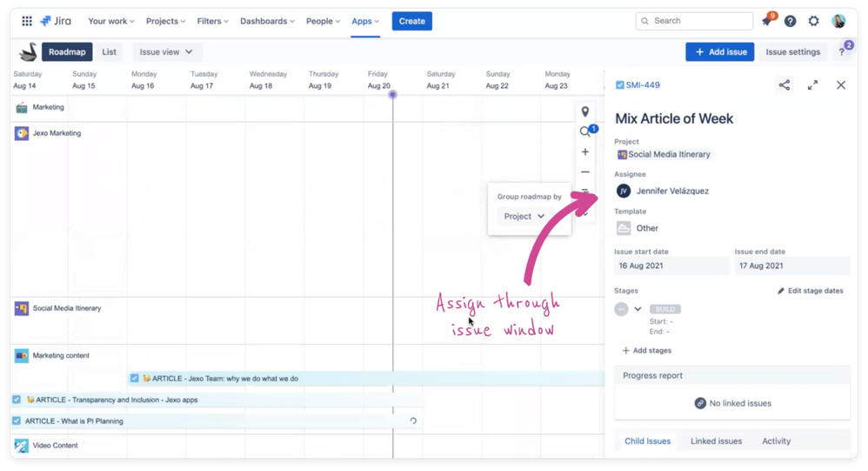This screenshot has height=471, width=868.
Task: Open the Projects dropdown menu
Action: click(x=165, y=21)
